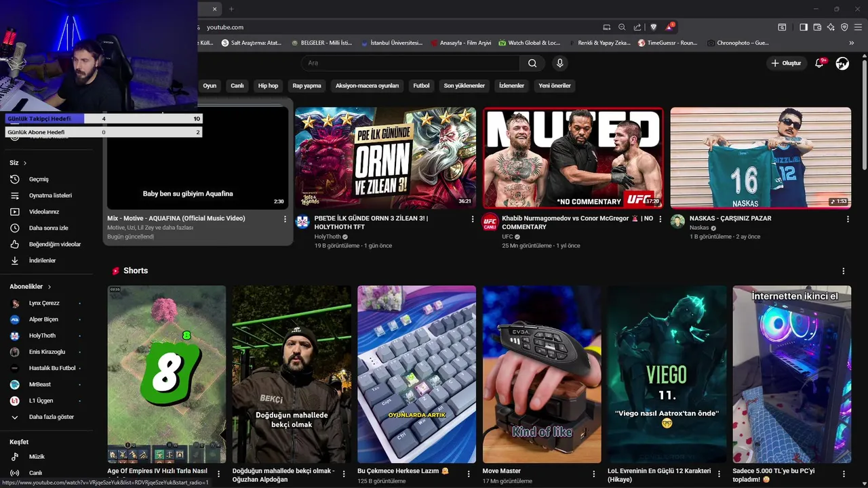The width and height of the screenshot is (868, 488).
Task: Open options menu for Mix - Motive AQUAFINA video
Action: point(285,219)
